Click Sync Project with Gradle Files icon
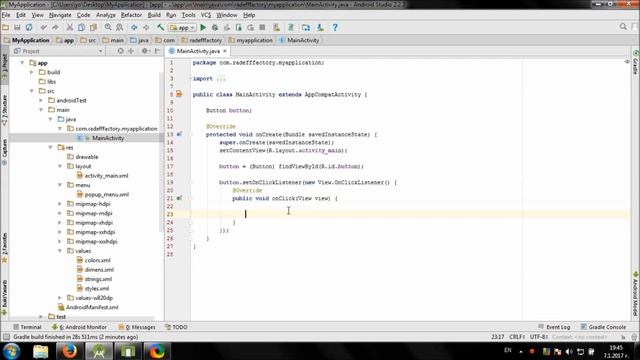This screenshot has width=640, height=360. pos(291,27)
